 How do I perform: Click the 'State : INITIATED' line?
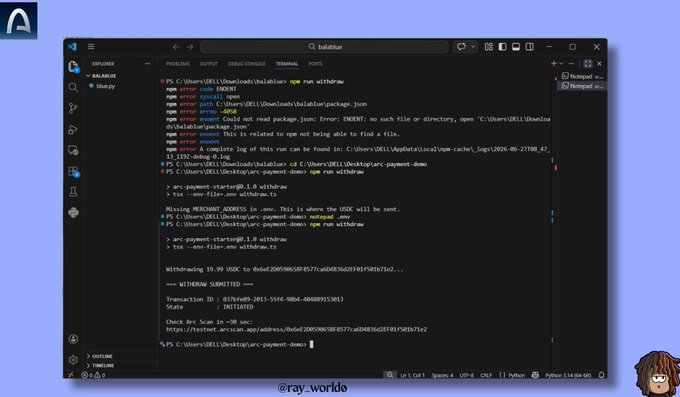pos(209,307)
